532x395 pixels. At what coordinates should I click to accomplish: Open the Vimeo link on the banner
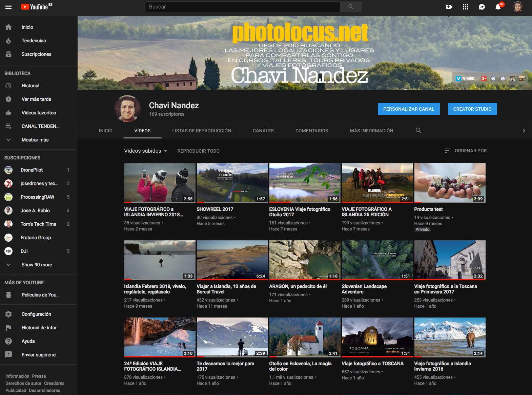(x=465, y=79)
